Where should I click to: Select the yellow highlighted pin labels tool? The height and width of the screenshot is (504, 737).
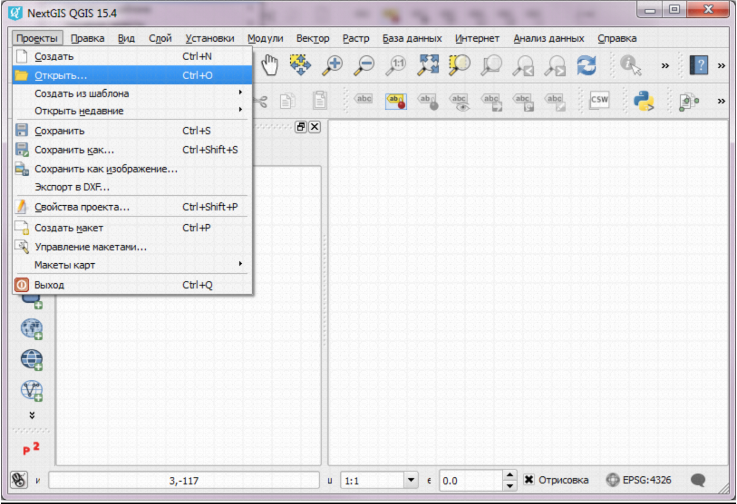tap(396, 101)
